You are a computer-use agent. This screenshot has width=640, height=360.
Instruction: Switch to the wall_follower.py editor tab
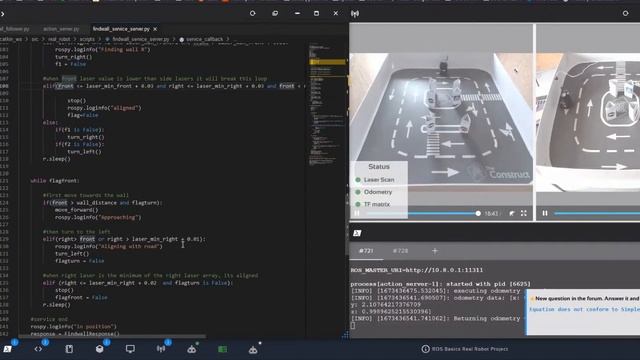[15, 29]
